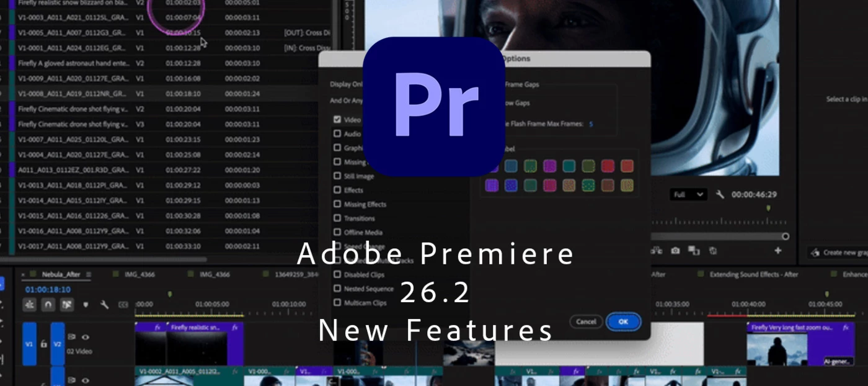Toggle V1 source patch button
Screen dimensions: 868x386
(29, 343)
